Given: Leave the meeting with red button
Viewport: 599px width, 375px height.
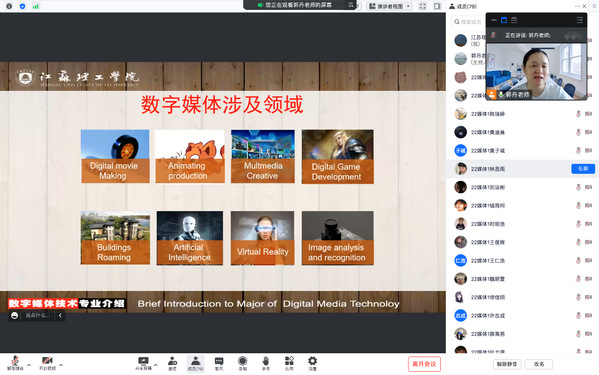Looking at the screenshot, I should pyautogui.click(x=424, y=364).
